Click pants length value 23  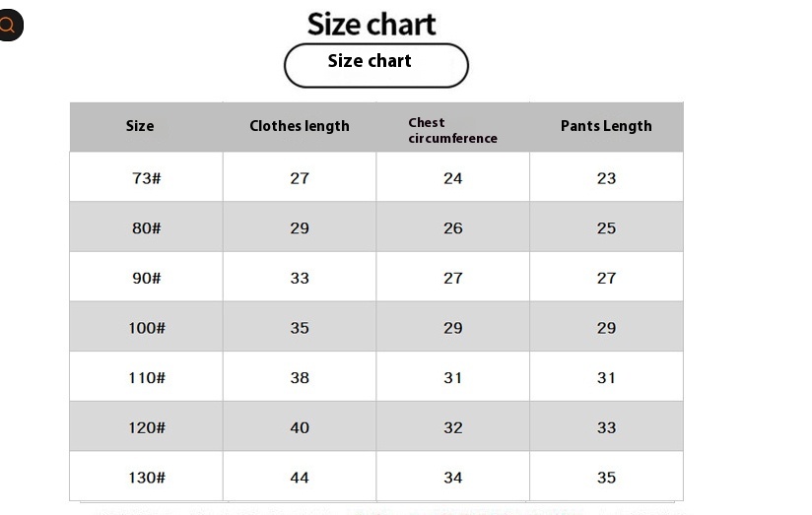click(x=606, y=178)
